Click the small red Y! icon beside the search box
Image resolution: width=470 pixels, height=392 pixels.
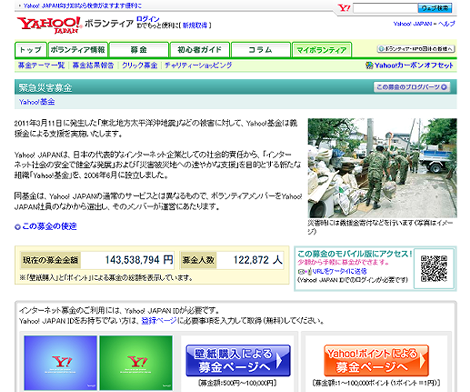[x=344, y=8]
